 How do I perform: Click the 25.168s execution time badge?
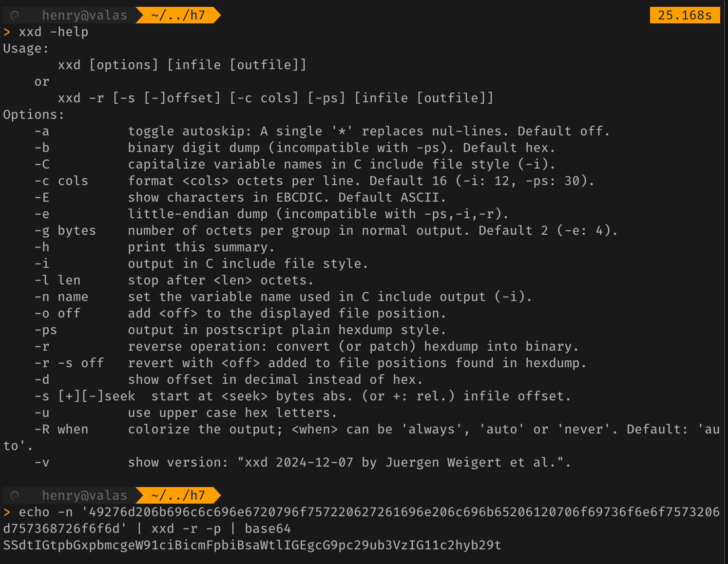tap(684, 15)
